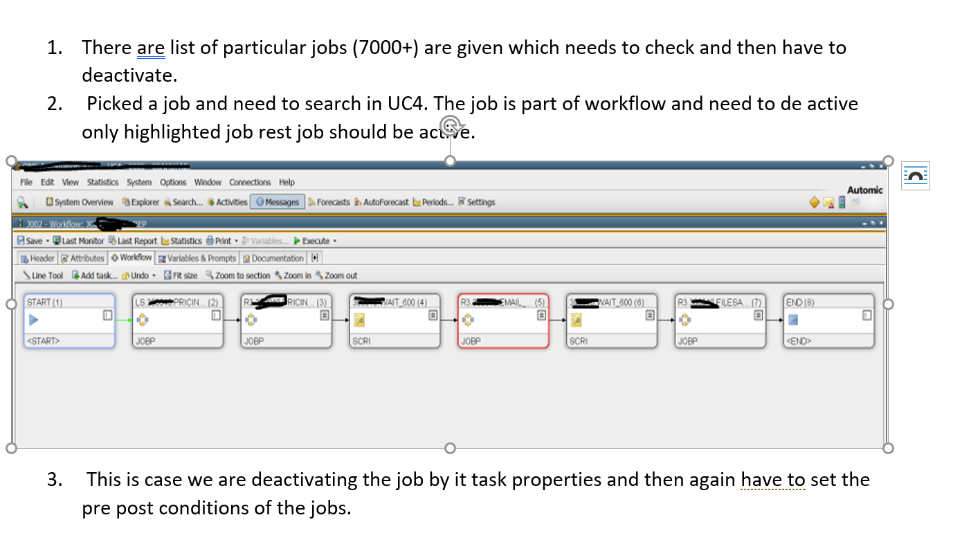Image resolution: width=980 pixels, height=558 pixels.
Task: Expand the Save dropdown menu
Action: pos(47,240)
